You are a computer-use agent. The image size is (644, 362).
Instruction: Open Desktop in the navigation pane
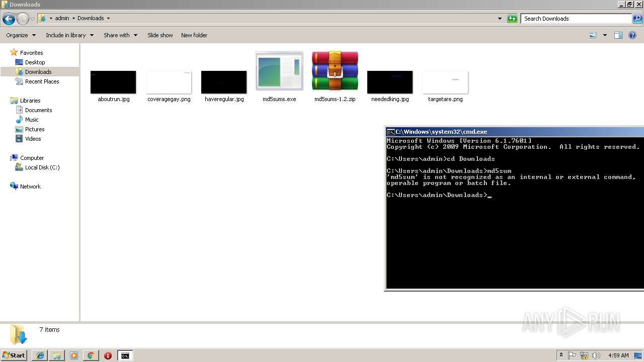pyautogui.click(x=35, y=62)
